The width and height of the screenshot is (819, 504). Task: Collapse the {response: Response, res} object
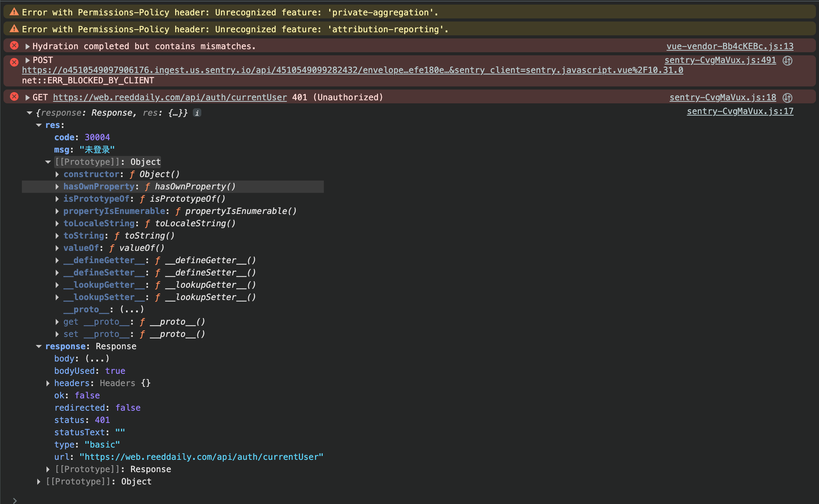tap(30, 113)
